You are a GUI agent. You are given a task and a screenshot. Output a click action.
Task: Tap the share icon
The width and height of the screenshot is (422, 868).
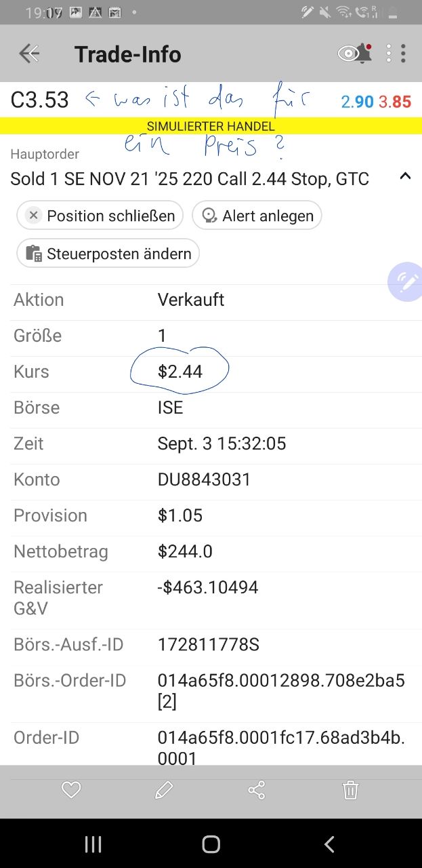(257, 790)
